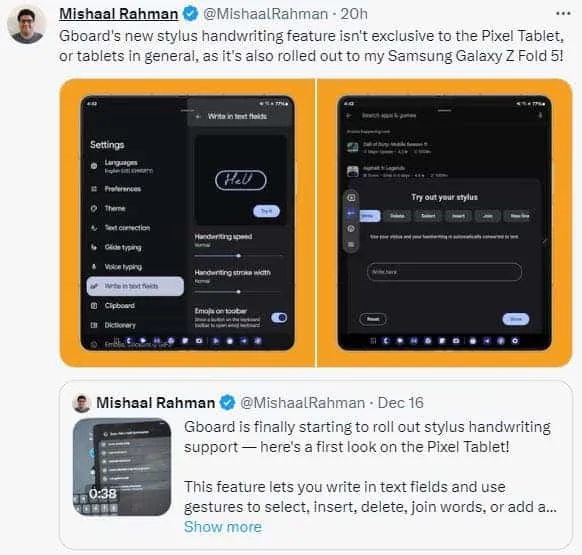Open the right Try out your stylus screenshot

click(x=445, y=223)
